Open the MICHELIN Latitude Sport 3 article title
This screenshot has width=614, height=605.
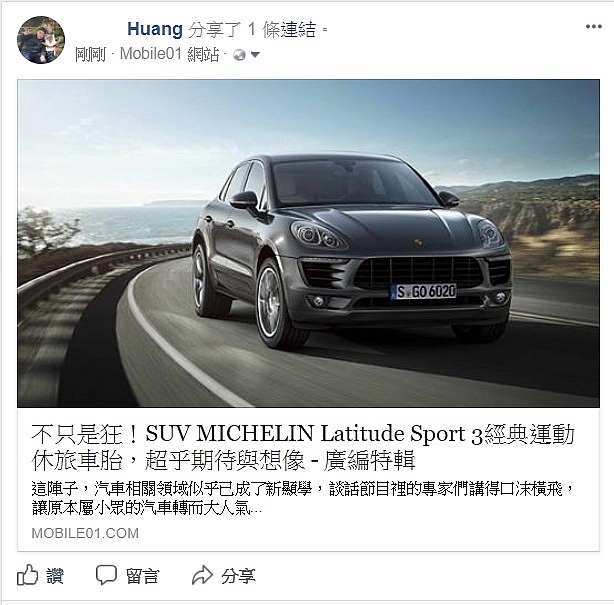pos(303,447)
